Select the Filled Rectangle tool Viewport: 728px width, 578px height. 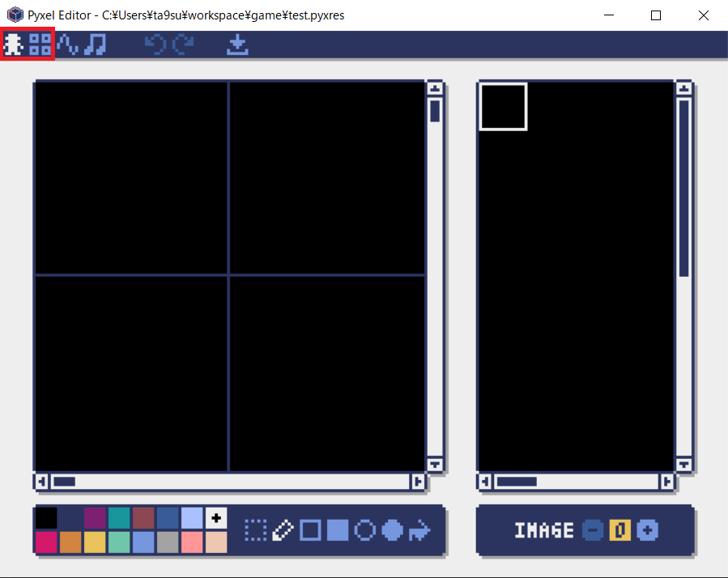coord(338,530)
